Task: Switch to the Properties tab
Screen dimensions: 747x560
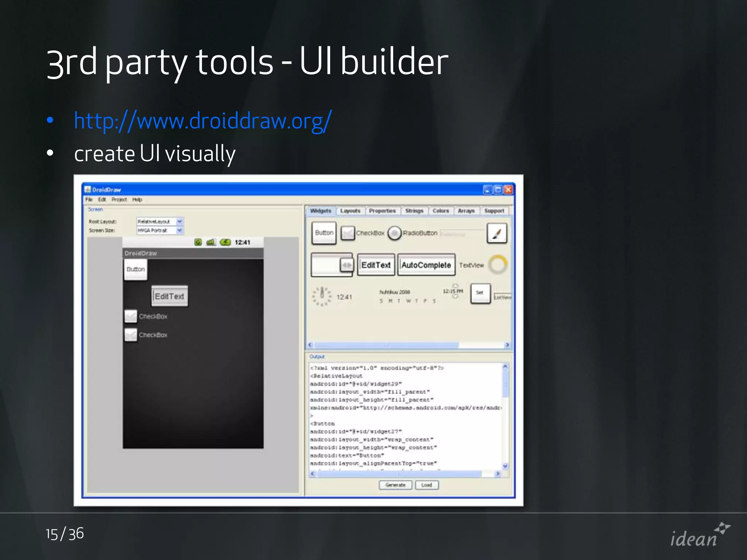Action: [382, 211]
